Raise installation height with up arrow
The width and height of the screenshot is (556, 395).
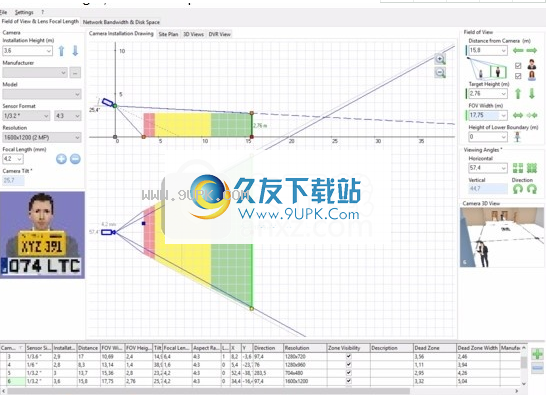click(x=61, y=51)
